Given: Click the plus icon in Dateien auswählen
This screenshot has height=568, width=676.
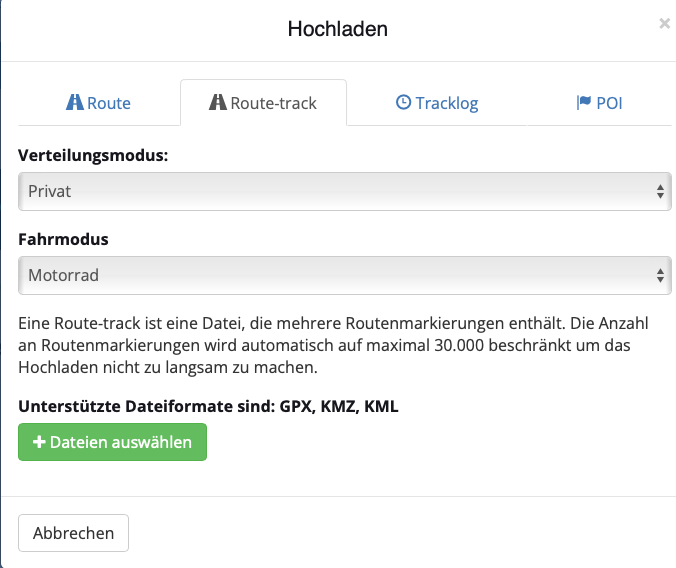Looking at the screenshot, I should pyautogui.click(x=40, y=442).
